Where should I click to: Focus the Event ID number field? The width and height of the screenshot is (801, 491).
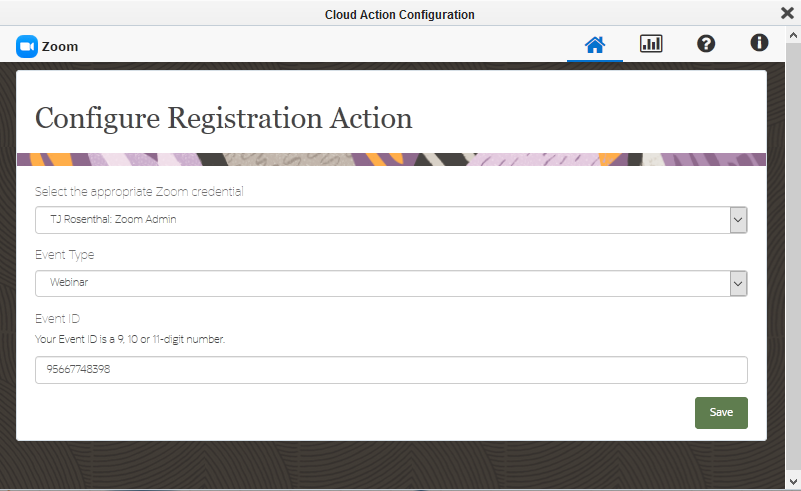coord(391,370)
